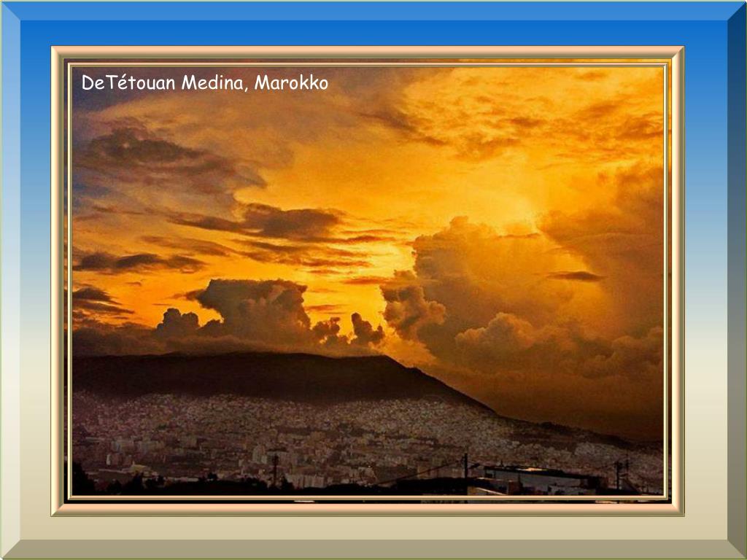Click the caption 'DeTétouan Medina, Marokko'
The image size is (747, 560).
(x=205, y=83)
